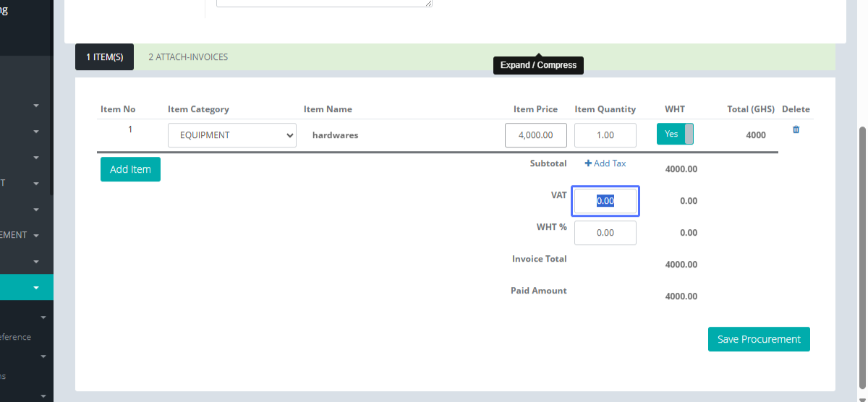868x402 pixels.
Task: Toggle the WHT Yes switch for hardwares
Action: (x=675, y=134)
